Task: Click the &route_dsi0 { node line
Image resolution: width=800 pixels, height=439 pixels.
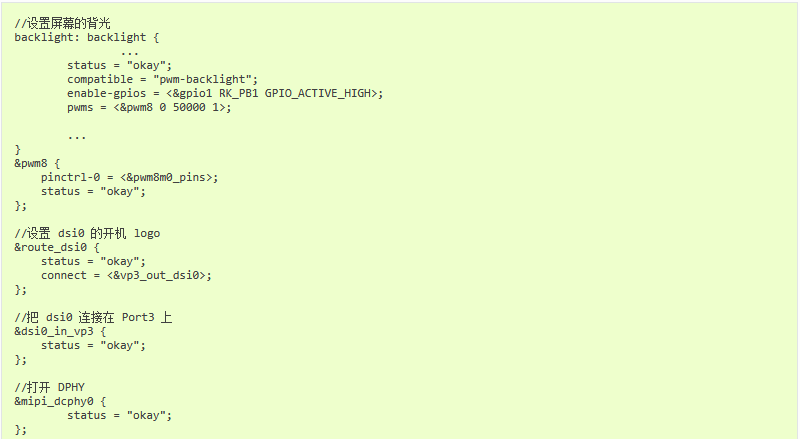Action: (57, 247)
